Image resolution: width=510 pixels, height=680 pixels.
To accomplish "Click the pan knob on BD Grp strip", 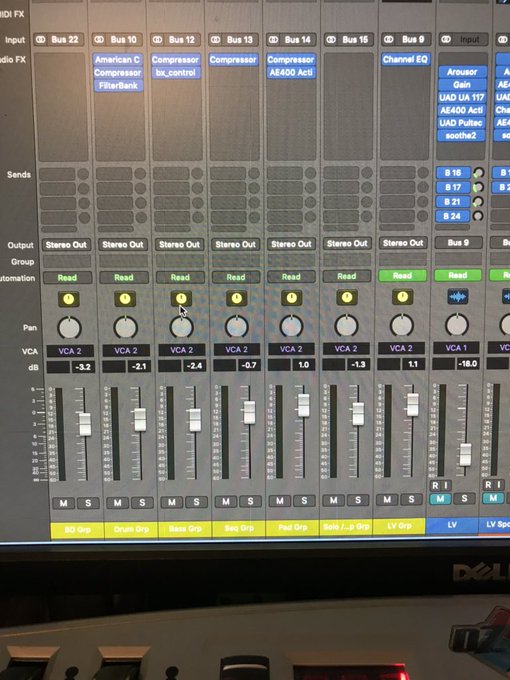I will tap(69, 327).
